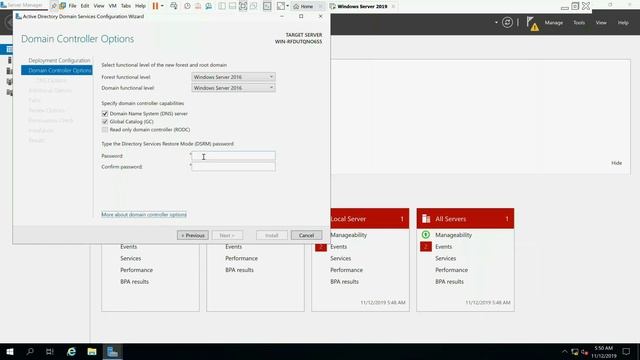Click the All Servers tile header

[465, 219]
